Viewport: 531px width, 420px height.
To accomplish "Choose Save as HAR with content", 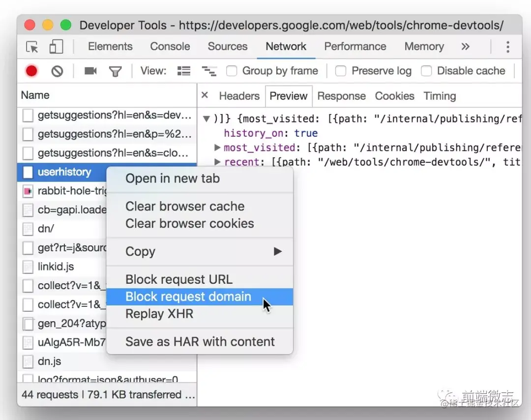I will point(200,342).
